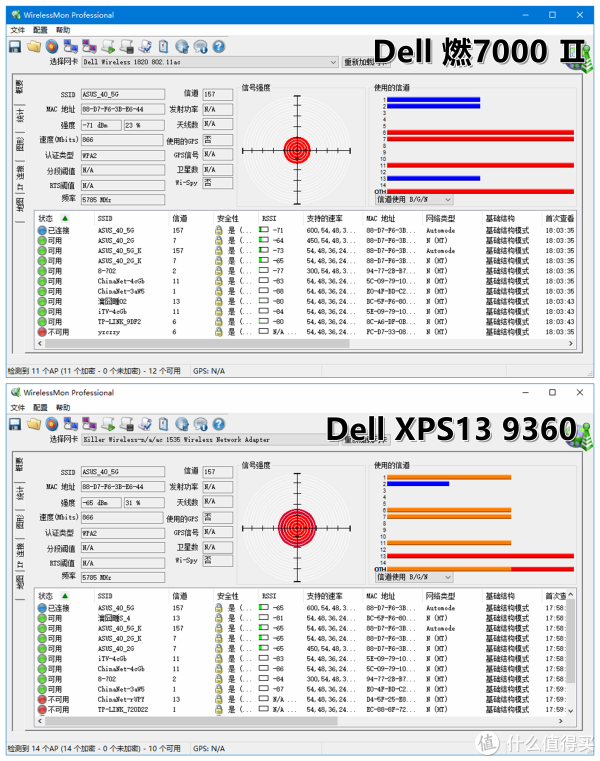The height and width of the screenshot is (761, 600).
Task: Open 帮助 menu in upper window
Action: tap(63, 30)
